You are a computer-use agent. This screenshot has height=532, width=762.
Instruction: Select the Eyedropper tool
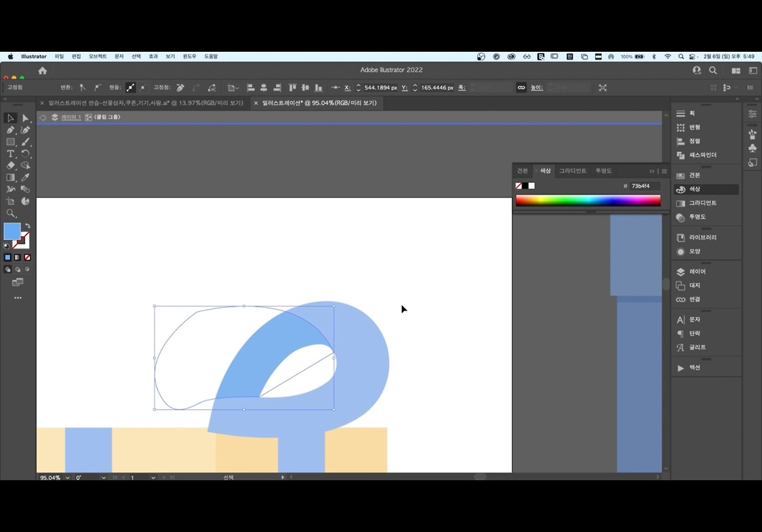pos(26,177)
